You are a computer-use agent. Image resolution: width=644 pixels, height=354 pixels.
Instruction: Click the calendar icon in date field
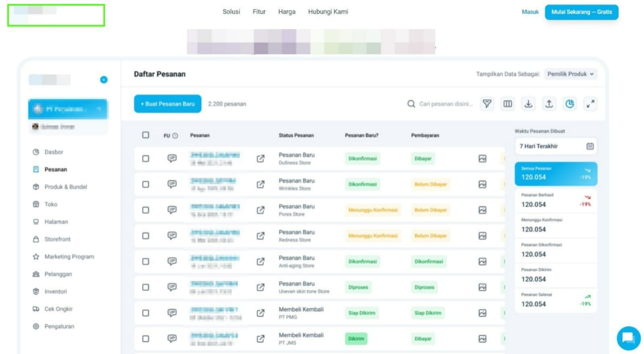590,146
